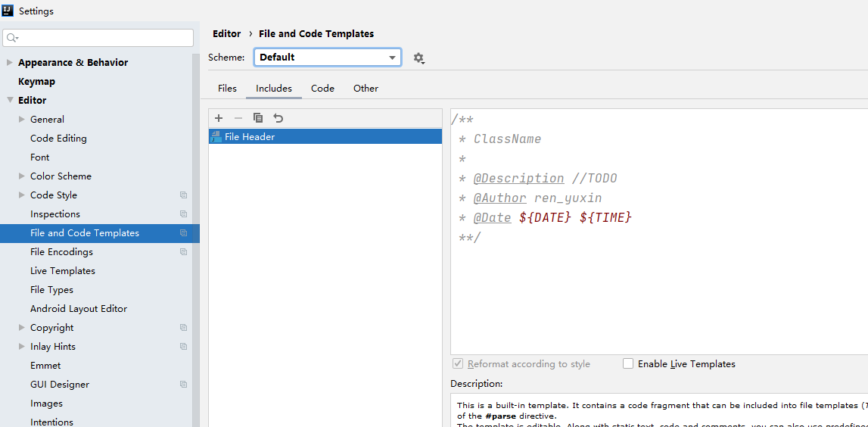The image size is (868, 427).
Task: Open Images settings
Action: tap(46, 404)
